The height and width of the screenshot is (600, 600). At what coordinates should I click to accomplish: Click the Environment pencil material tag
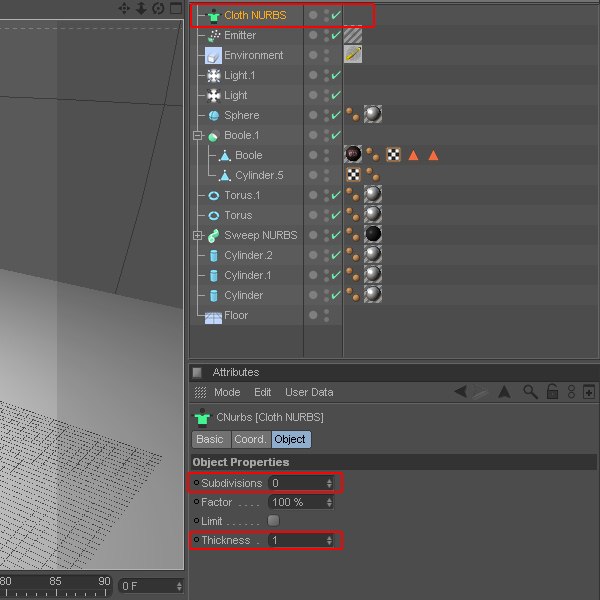tap(352, 54)
